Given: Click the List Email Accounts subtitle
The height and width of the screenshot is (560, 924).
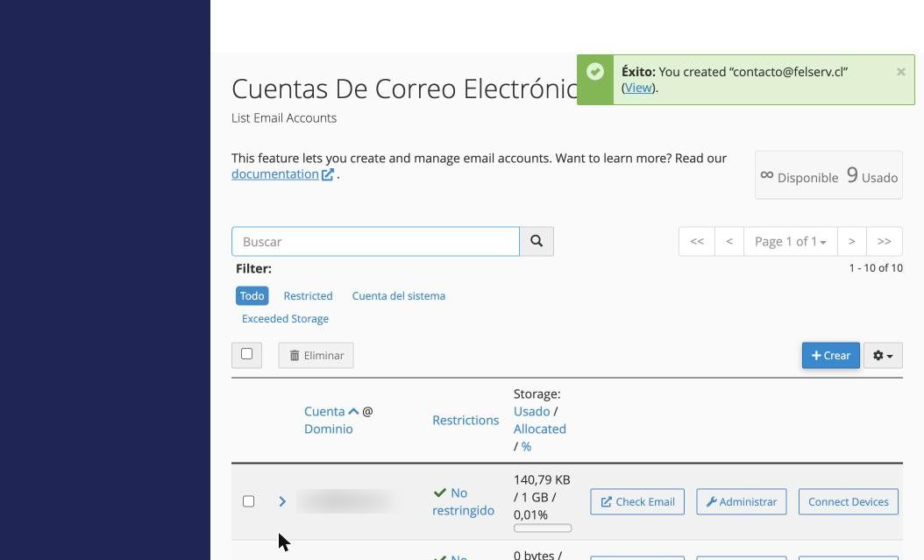Looking at the screenshot, I should (x=284, y=117).
